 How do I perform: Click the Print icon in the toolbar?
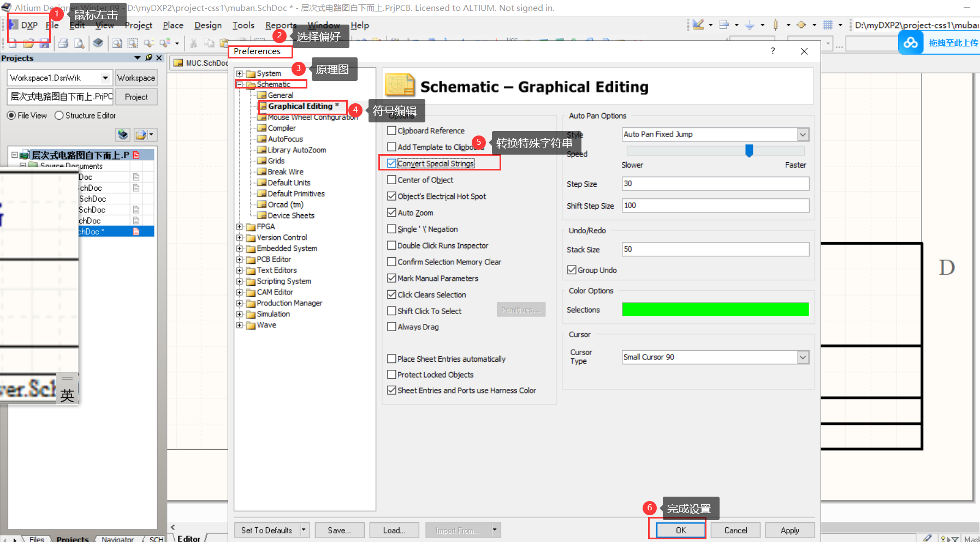coord(63,43)
